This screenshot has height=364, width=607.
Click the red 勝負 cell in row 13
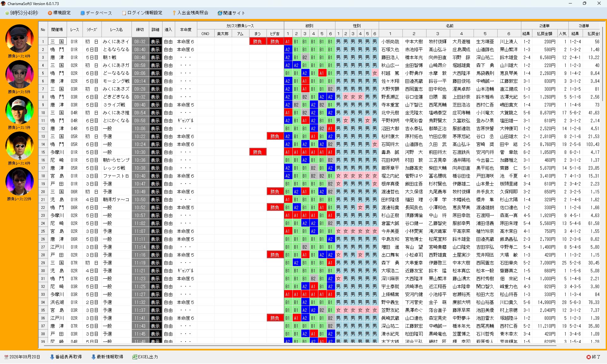click(x=275, y=136)
